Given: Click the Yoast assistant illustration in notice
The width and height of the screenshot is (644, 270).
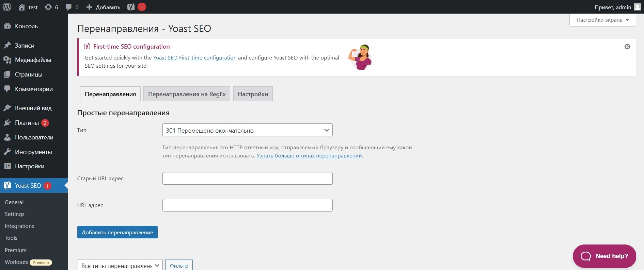Looking at the screenshot, I should click(x=360, y=57).
